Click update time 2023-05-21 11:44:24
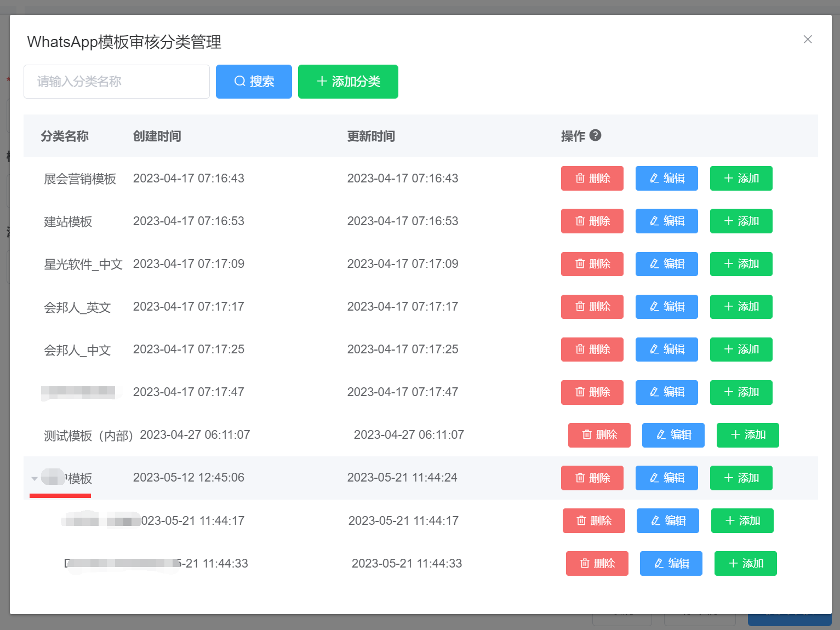Screen dimensions: 840x630 (x=402, y=477)
